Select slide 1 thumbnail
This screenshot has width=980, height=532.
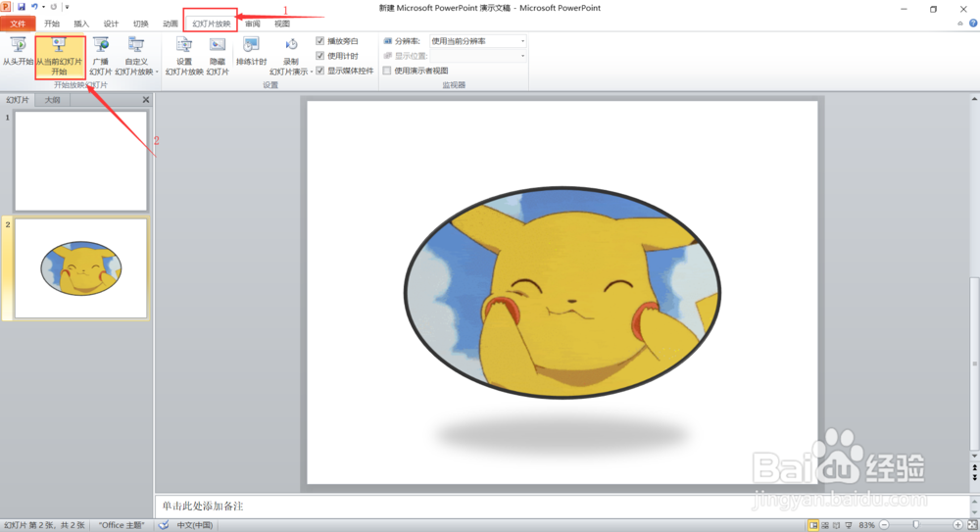pyautogui.click(x=80, y=162)
